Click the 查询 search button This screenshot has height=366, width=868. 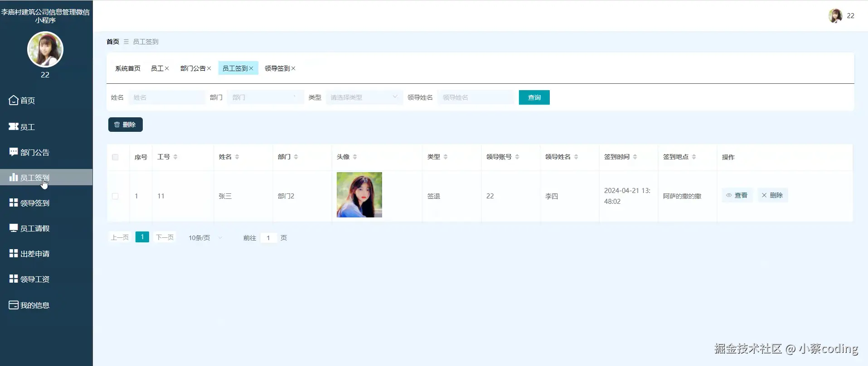tap(534, 97)
